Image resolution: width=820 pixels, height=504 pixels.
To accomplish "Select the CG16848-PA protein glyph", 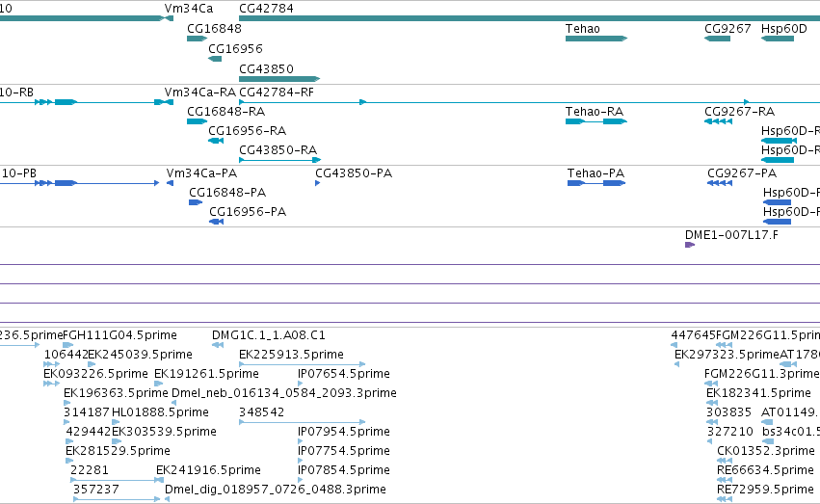I will (x=196, y=202).
